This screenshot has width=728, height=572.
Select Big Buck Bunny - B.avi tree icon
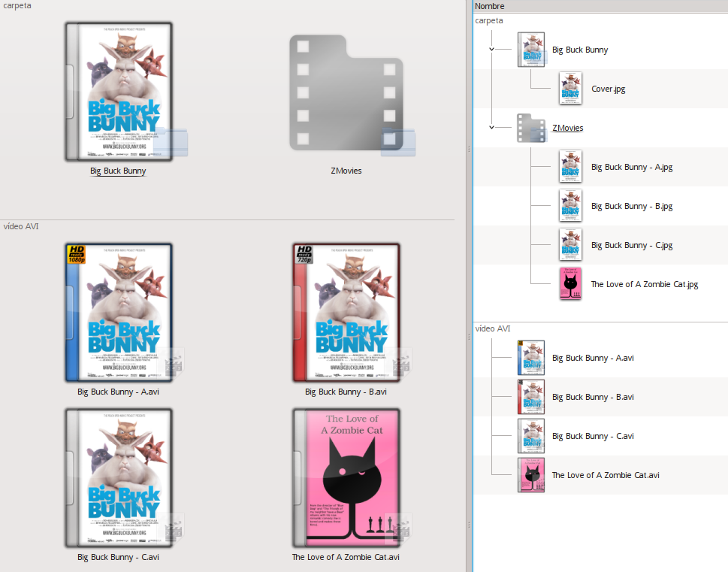pos(531,397)
